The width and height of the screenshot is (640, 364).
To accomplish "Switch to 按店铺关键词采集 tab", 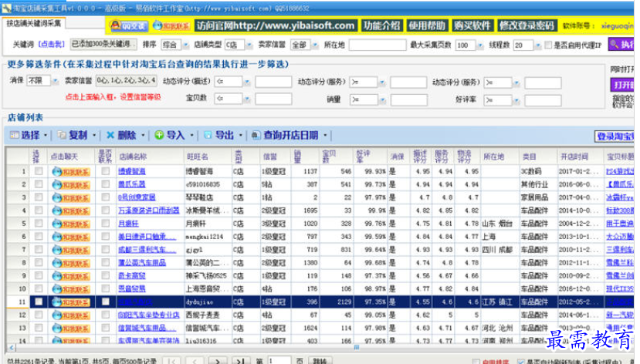I will point(34,23).
